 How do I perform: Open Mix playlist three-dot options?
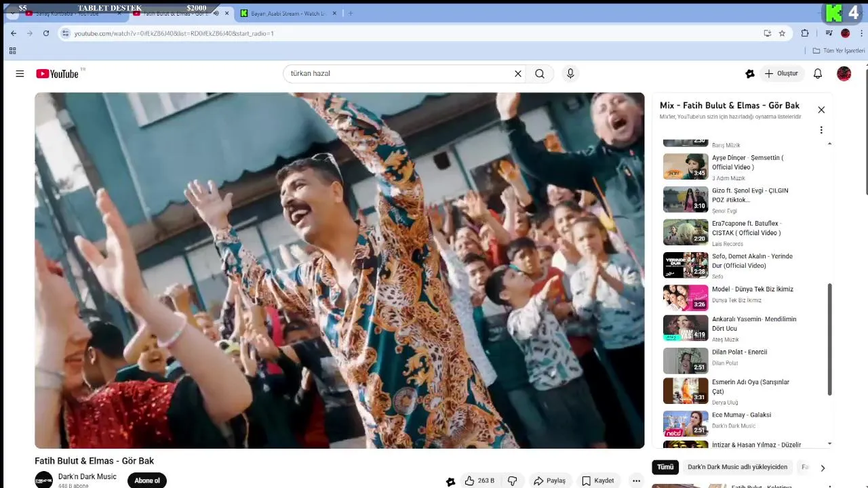[821, 130]
